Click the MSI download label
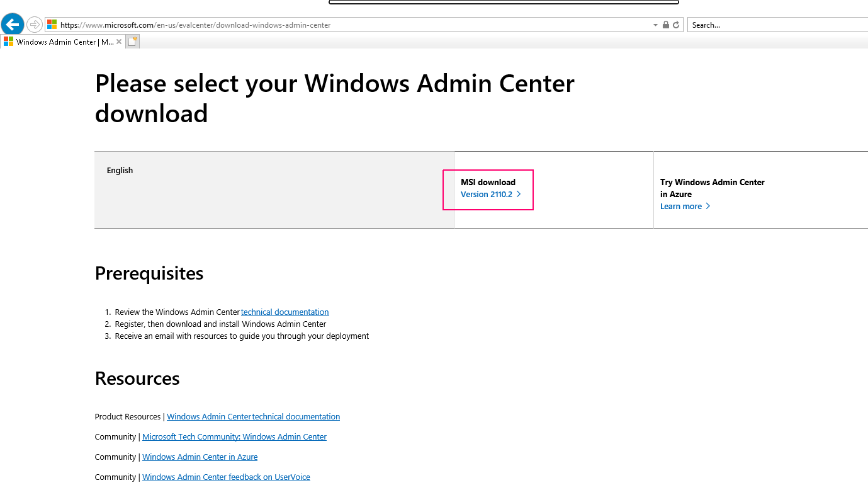Viewport: 868px width, 495px height. pyautogui.click(x=488, y=183)
